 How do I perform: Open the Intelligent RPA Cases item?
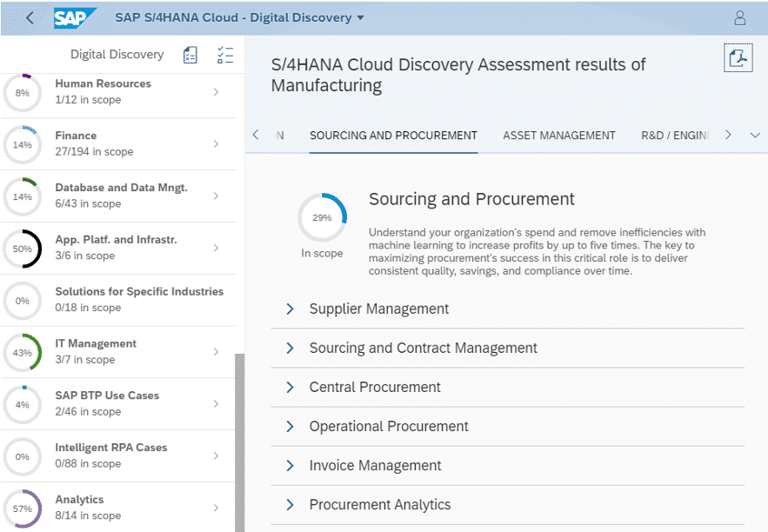117,456
